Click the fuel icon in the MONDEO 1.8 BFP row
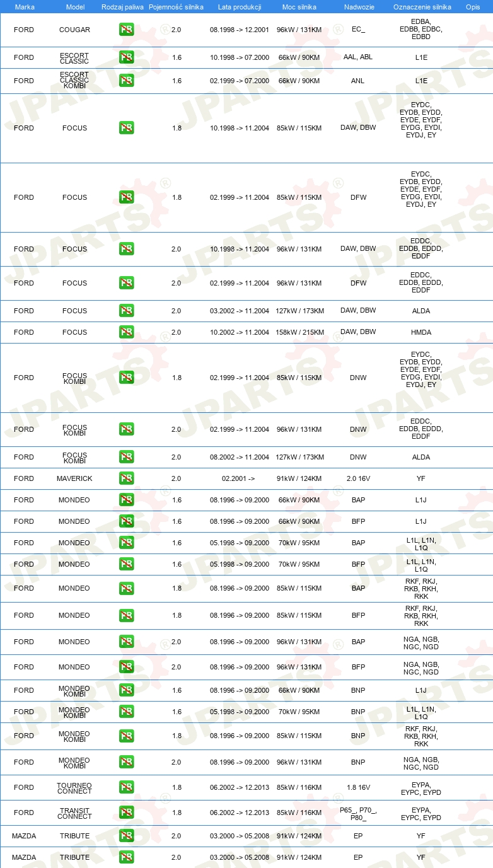This screenshot has height=868, width=493. pos(127,615)
